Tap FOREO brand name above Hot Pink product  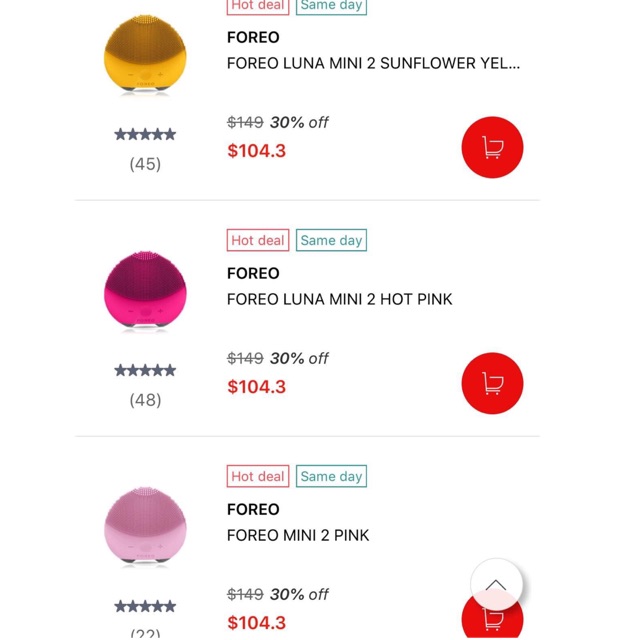pos(253,273)
